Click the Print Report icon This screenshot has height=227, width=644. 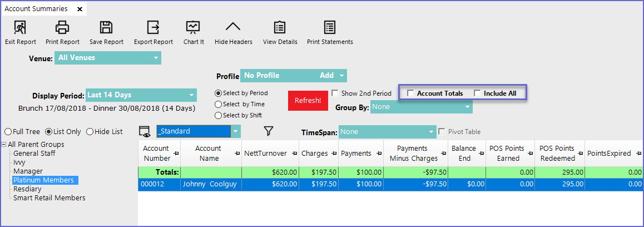(x=62, y=27)
